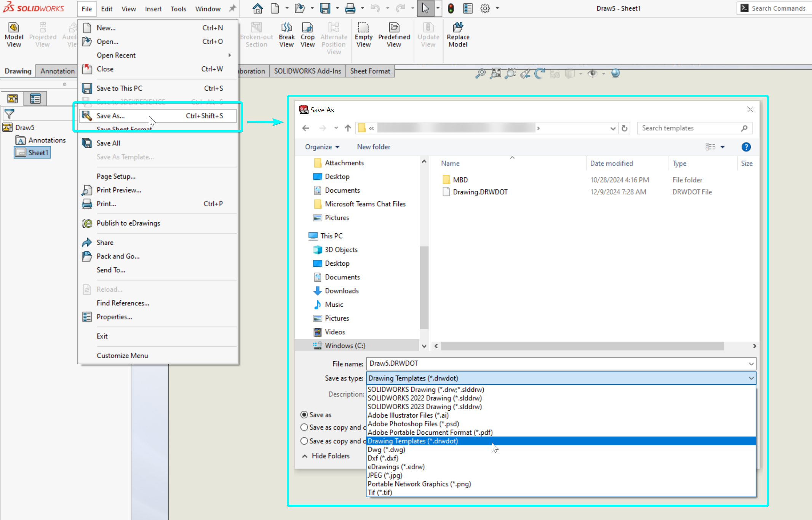
Task: Choose the Break View tool
Action: pos(286,35)
